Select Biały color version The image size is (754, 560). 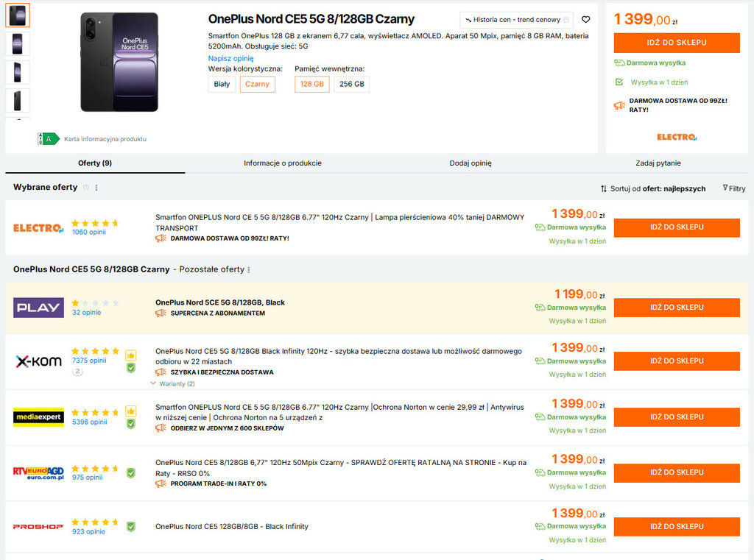pyautogui.click(x=222, y=85)
